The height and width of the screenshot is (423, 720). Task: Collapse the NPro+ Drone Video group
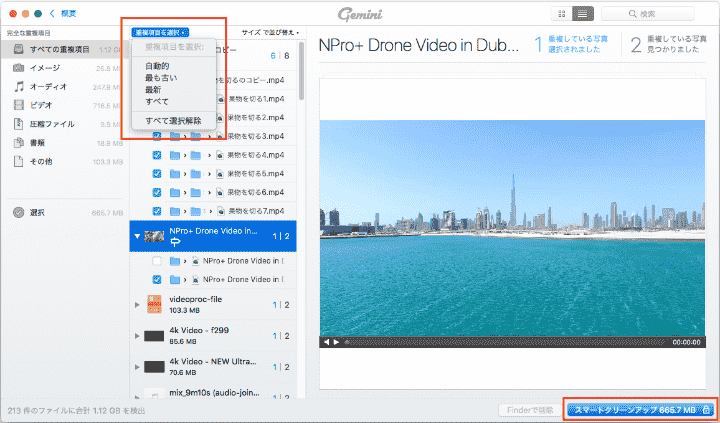coord(137,235)
